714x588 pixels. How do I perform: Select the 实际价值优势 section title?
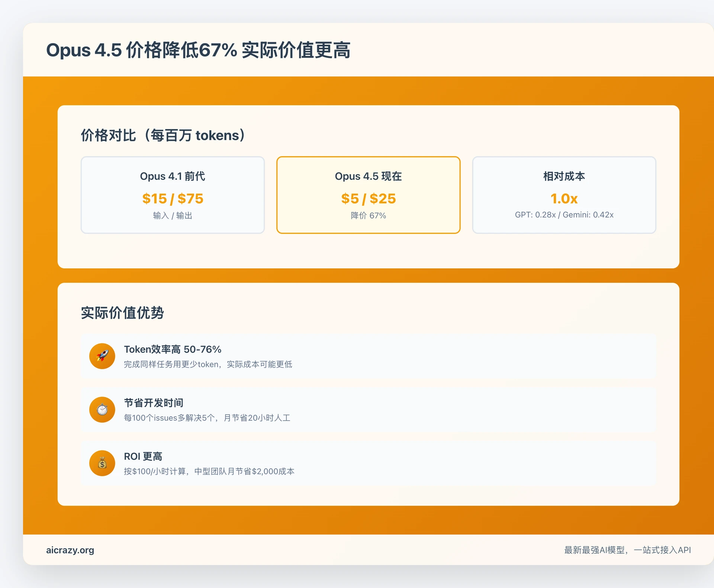(123, 313)
